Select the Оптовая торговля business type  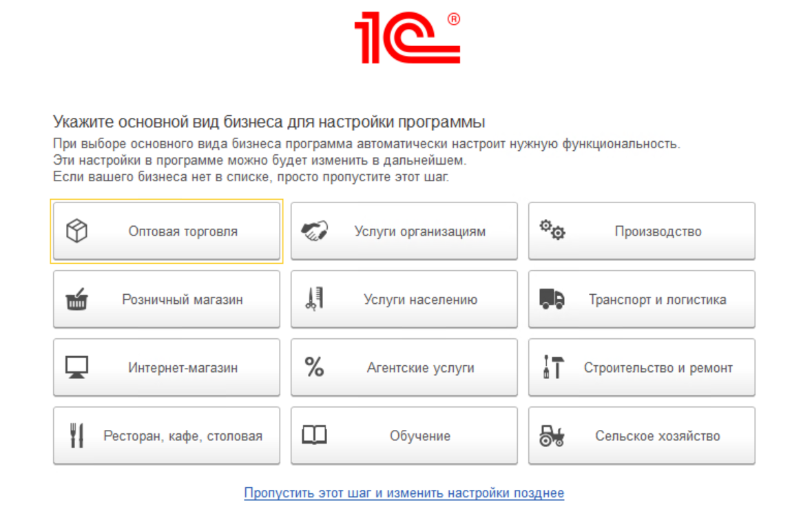pos(183,231)
